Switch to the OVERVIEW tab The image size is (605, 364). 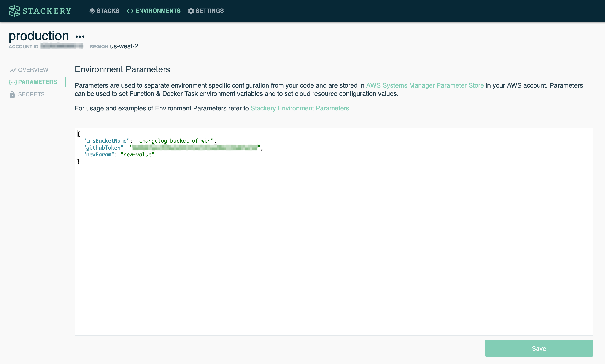coord(32,69)
